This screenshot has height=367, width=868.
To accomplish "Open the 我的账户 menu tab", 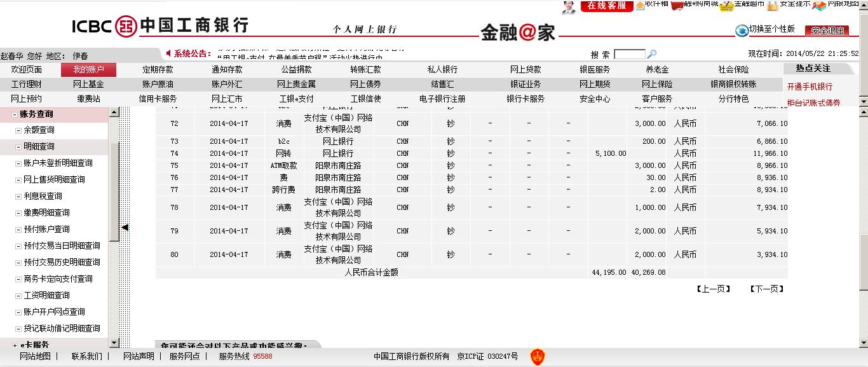I will [x=88, y=70].
